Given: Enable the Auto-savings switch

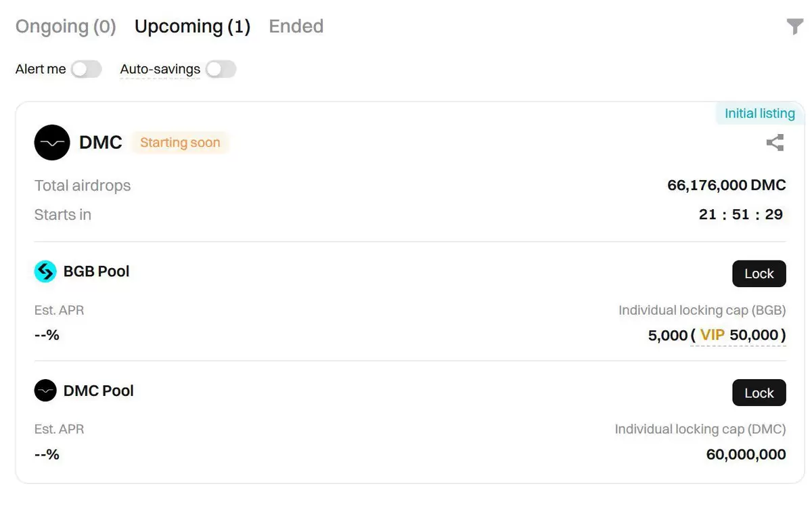Looking at the screenshot, I should (221, 69).
